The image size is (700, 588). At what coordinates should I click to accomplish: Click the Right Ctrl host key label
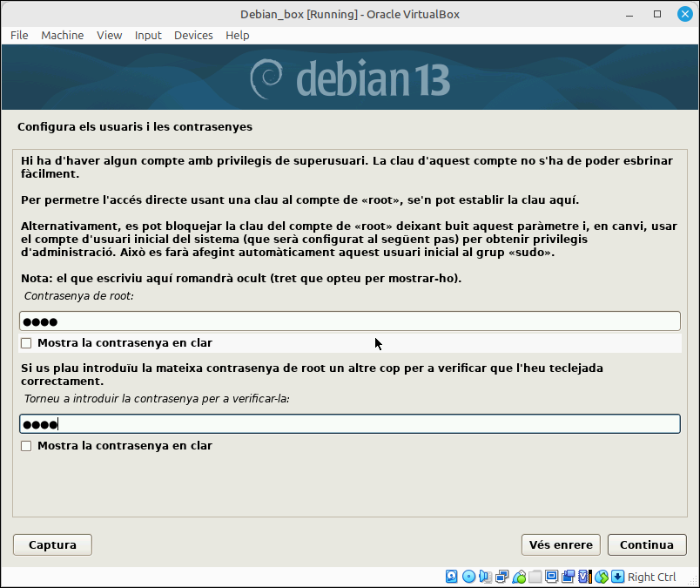point(652,577)
